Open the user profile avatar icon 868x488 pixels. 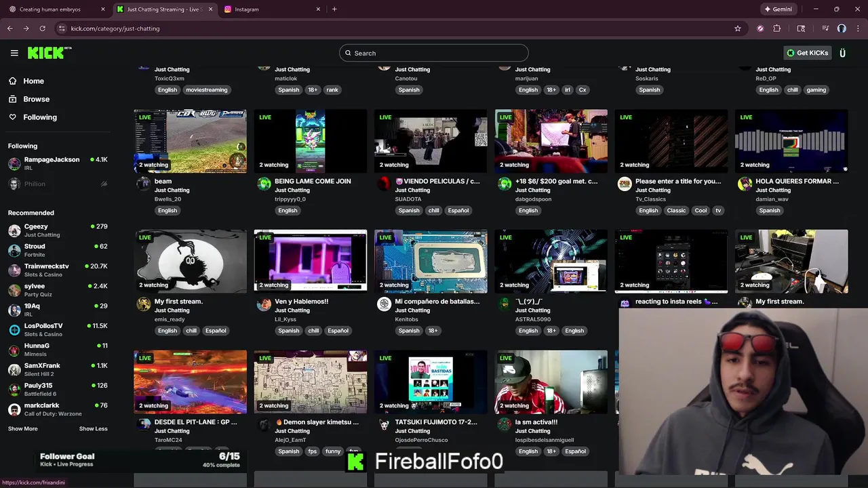842,53
